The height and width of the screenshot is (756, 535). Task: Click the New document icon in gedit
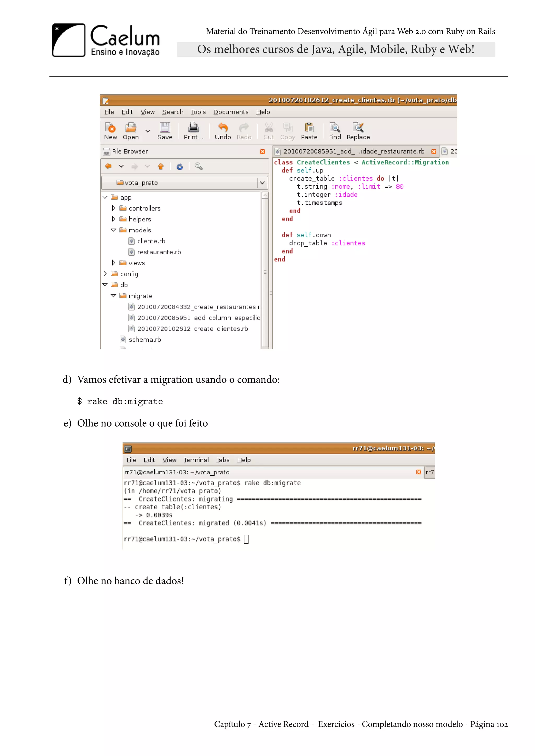[110, 127]
